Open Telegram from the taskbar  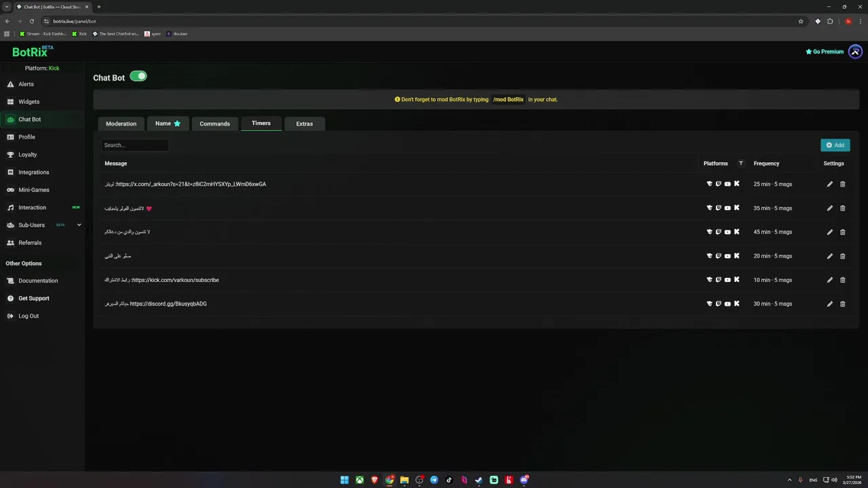(x=434, y=480)
